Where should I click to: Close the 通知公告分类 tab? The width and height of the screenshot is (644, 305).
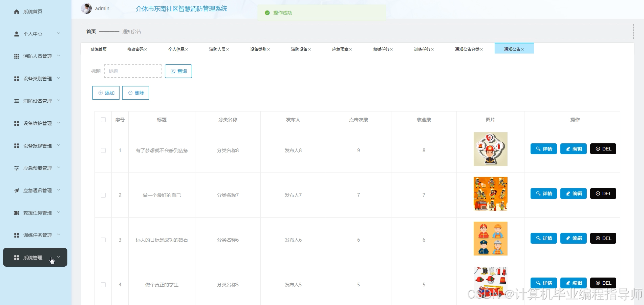pyautogui.click(x=481, y=49)
